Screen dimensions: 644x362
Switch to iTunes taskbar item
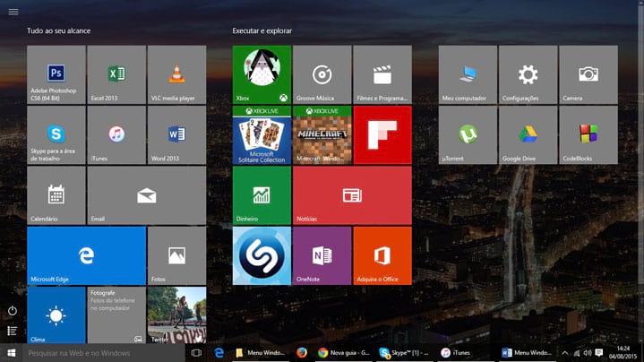pos(466,353)
